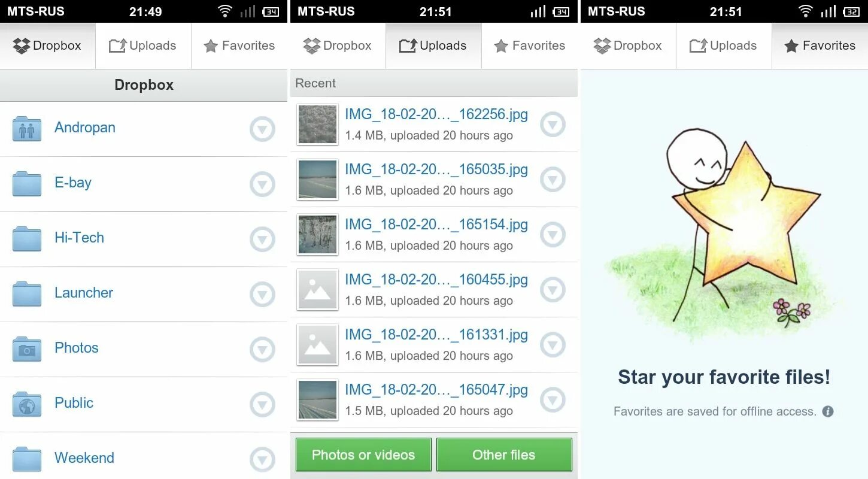This screenshot has height=479, width=868.
Task: Switch to Favorites tab in right screen
Action: 820,46
